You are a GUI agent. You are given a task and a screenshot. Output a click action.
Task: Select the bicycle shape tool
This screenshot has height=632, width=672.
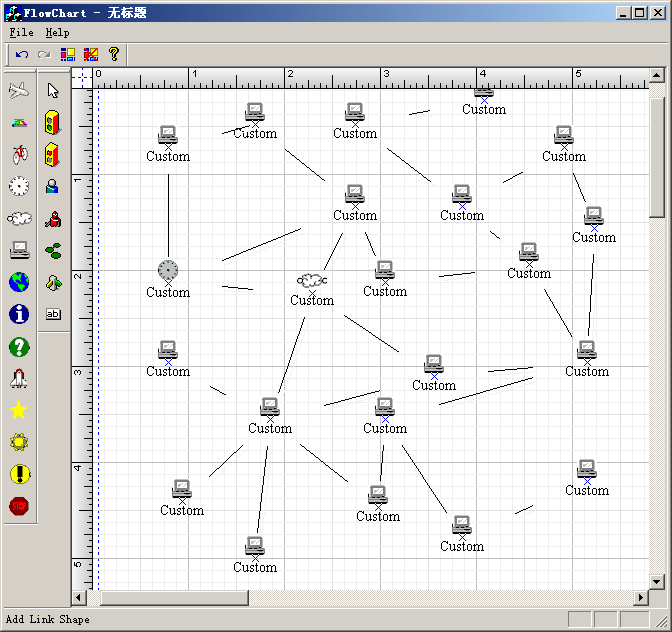18,154
